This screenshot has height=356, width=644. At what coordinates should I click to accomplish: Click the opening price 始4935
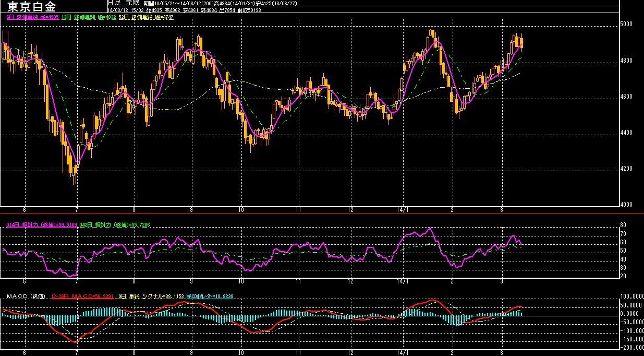pos(154,10)
